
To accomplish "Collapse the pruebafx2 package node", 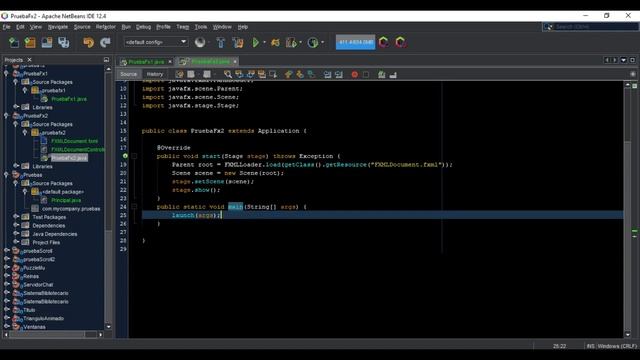I will coord(25,133).
